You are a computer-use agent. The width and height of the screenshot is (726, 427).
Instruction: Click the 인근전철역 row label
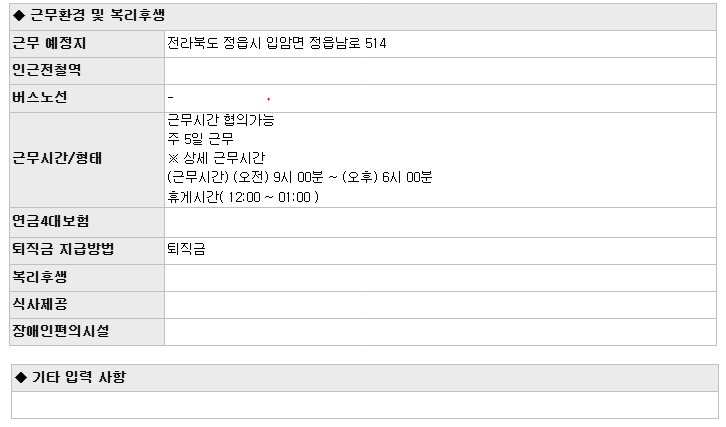coord(46,70)
